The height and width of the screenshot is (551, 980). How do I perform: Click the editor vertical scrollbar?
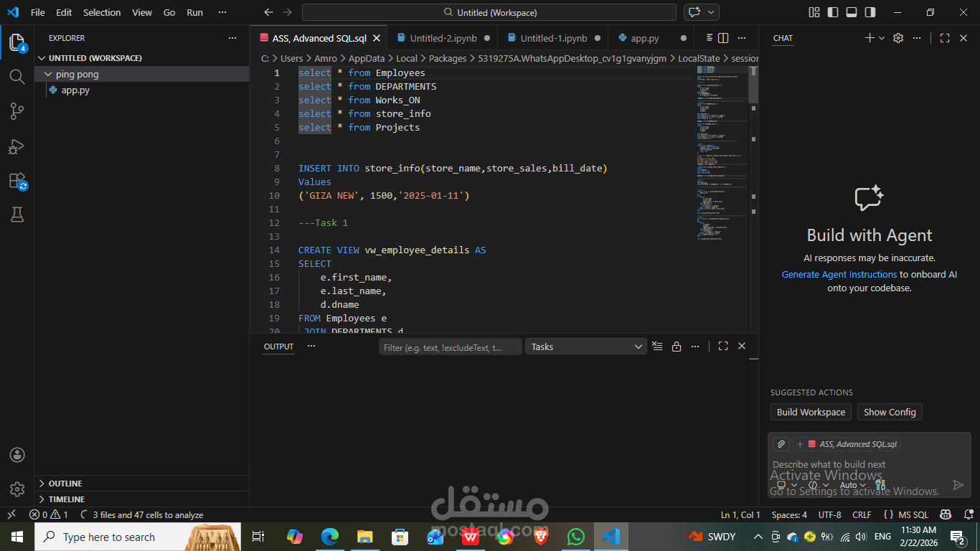tap(753, 85)
